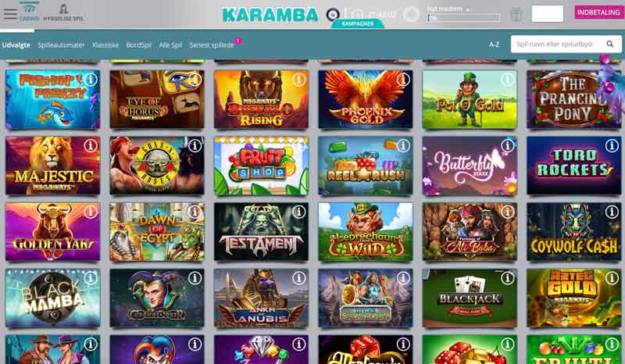Open the Fruit Shop game thumbnail
Viewport: 625px width, 364px height.
coord(261,166)
